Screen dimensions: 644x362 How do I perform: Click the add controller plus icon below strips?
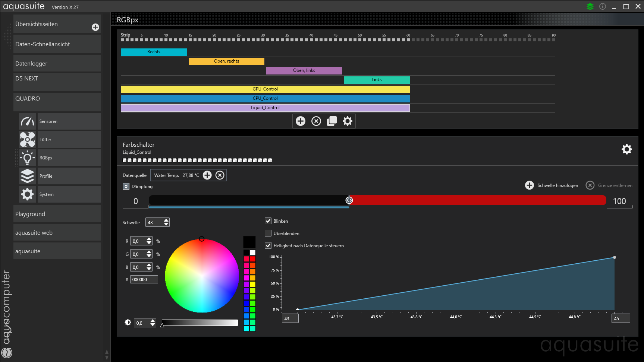coord(301,121)
